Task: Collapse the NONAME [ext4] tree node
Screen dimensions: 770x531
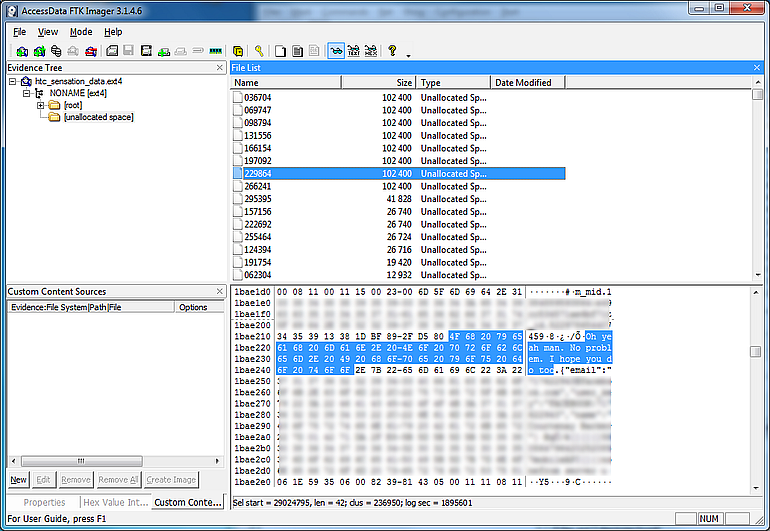Action: 27,93
